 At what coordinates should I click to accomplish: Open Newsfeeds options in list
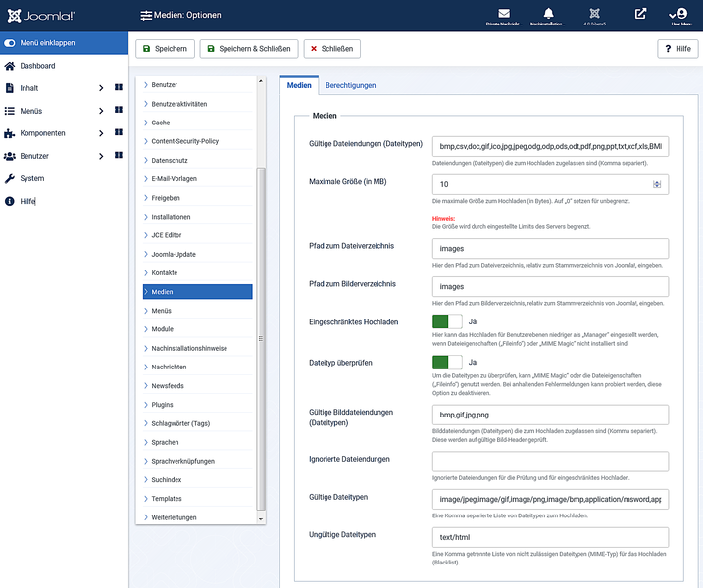[x=198, y=385]
